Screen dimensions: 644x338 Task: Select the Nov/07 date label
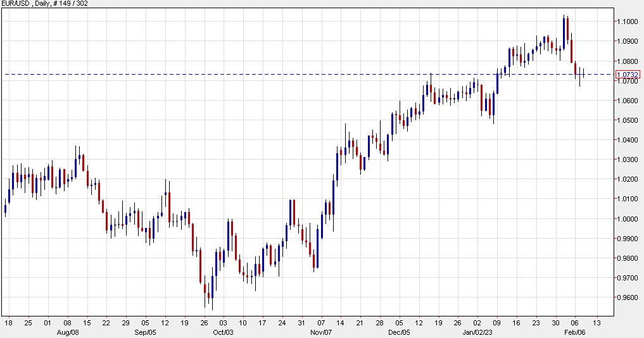pos(322,331)
